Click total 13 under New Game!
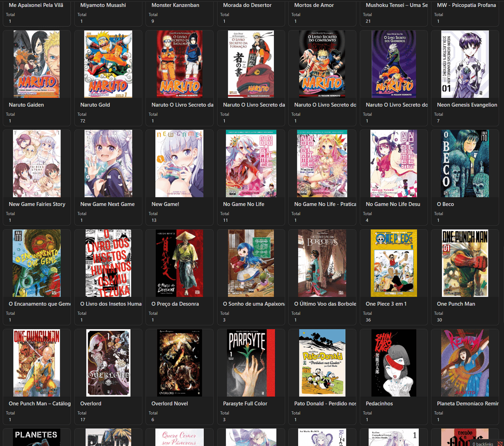The width and height of the screenshot is (504, 446). pos(154,220)
